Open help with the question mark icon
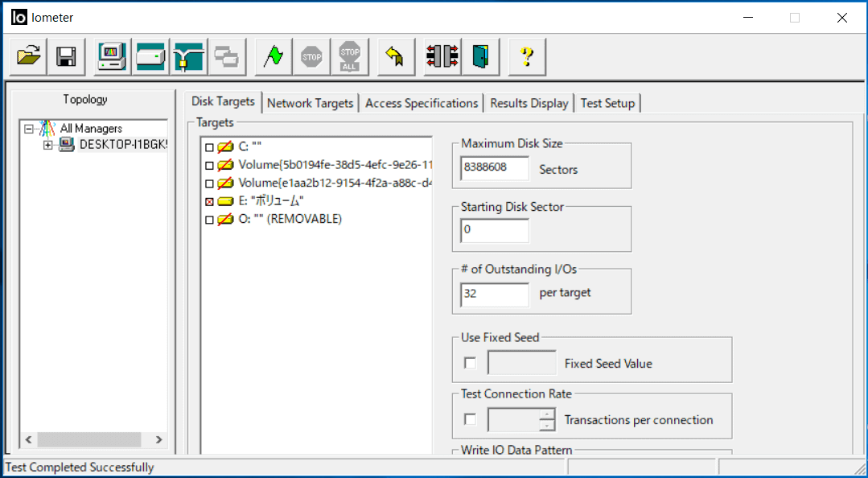This screenshot has height=478, width=868. point(527,56)
